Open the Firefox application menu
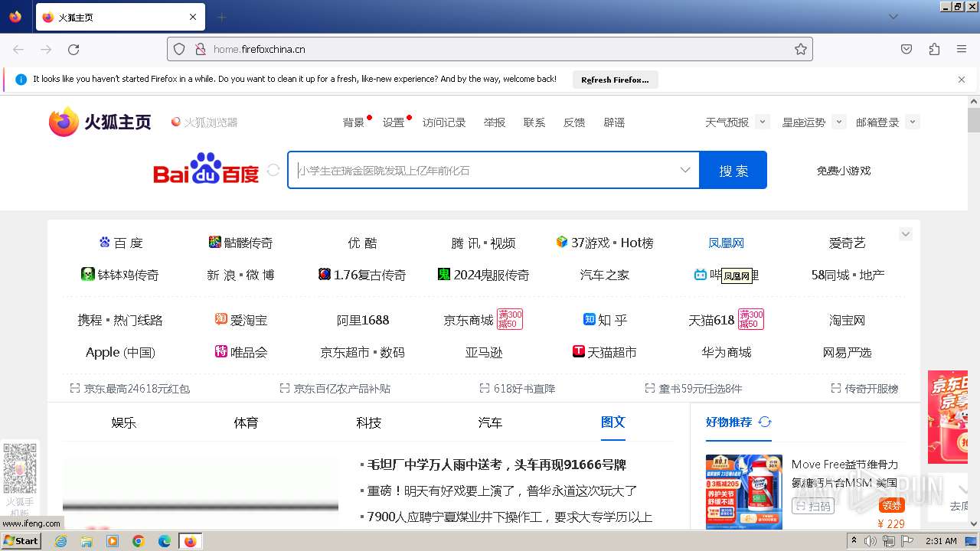This screenshot has width=980, height=551. point(962,49)
